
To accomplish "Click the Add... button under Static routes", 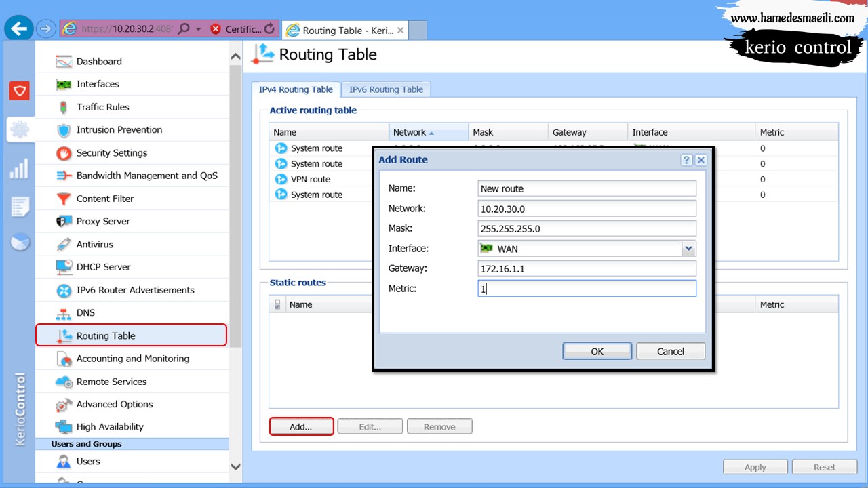I will (x=301, y=426).
